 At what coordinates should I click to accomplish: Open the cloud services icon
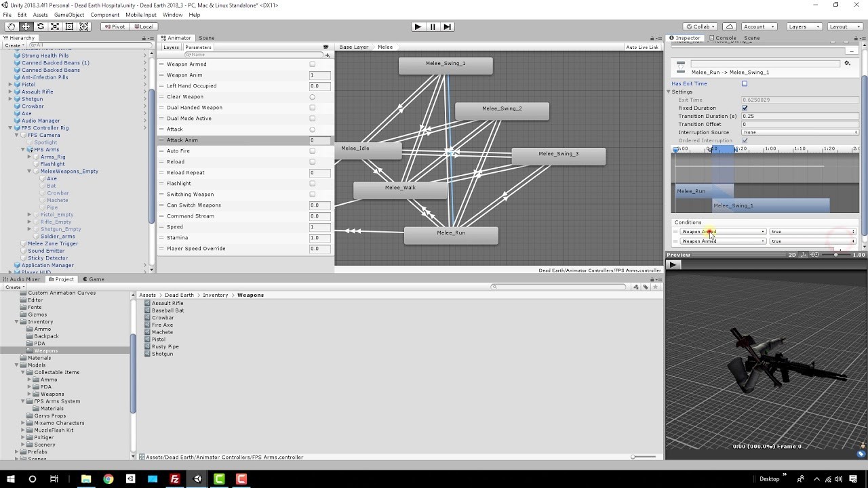tap(729, 26)
